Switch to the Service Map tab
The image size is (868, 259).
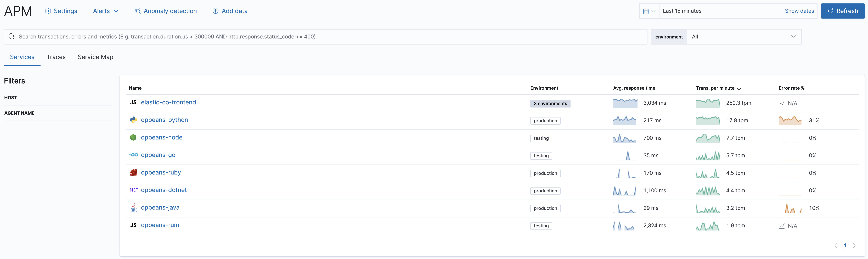click(x=95, y=57)
